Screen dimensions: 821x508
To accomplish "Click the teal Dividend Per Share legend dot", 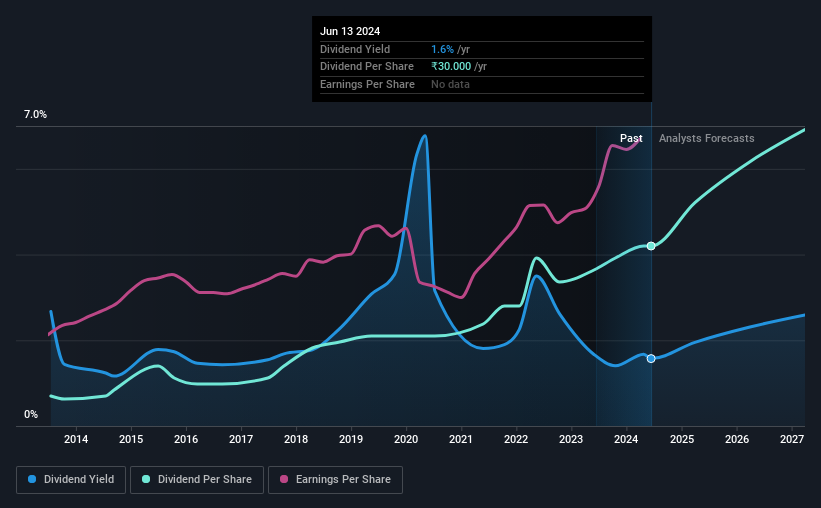I will [x=146, y=479].
